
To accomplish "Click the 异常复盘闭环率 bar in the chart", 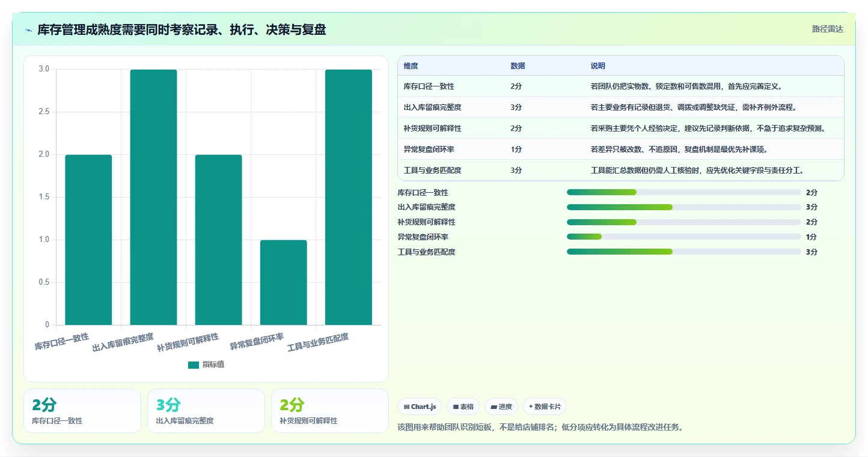I will [x=283, y=283].
